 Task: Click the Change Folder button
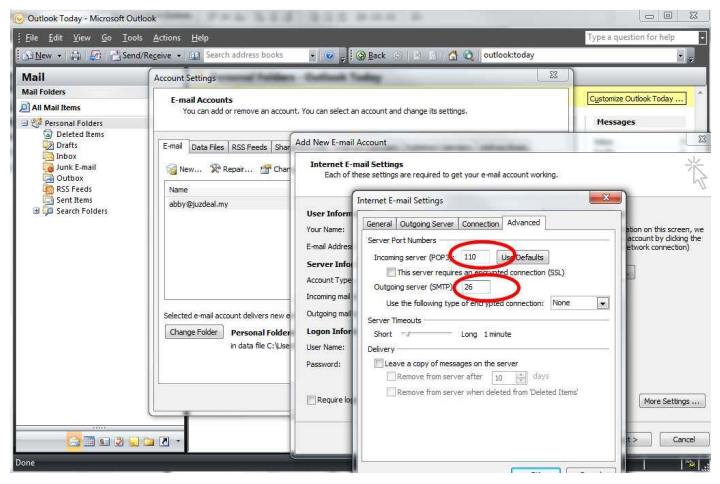[194, 332]
